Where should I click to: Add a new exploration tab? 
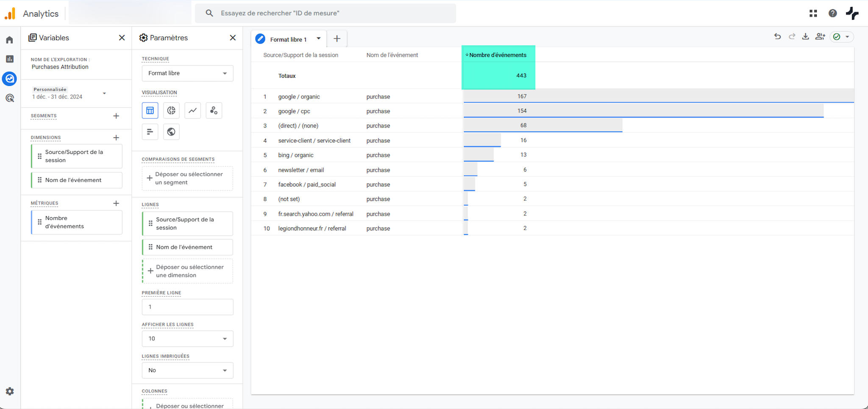(x=337, y=39)
